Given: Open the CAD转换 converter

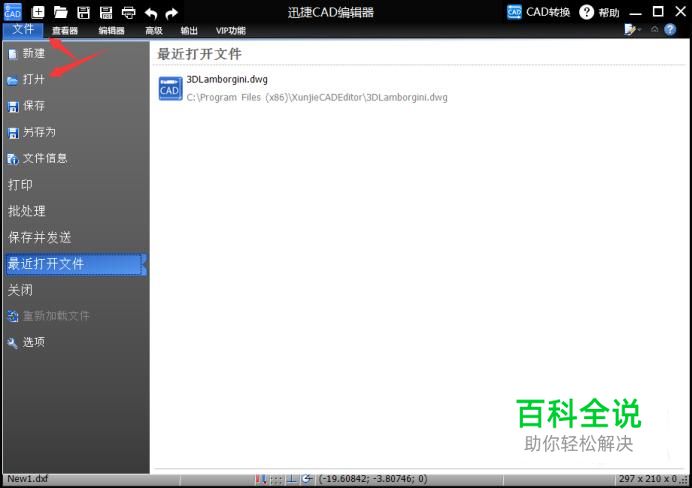Looking at the screenshot, I should (x=538, y=12).
